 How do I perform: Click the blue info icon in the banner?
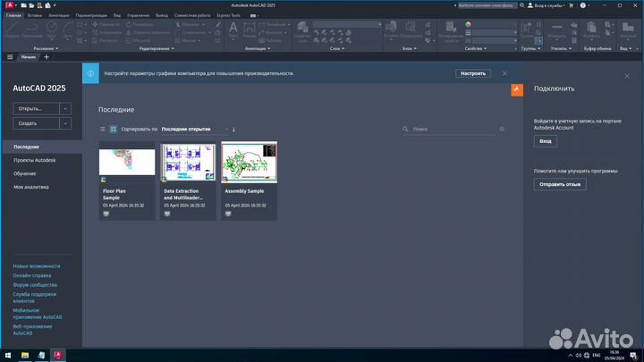(x=90, y=73)
